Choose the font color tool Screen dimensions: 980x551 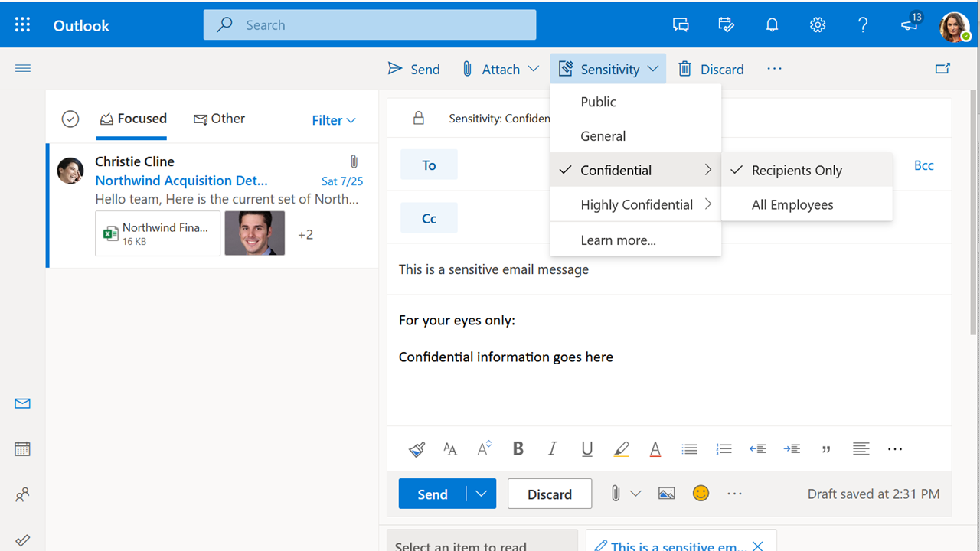click(655, 449)
